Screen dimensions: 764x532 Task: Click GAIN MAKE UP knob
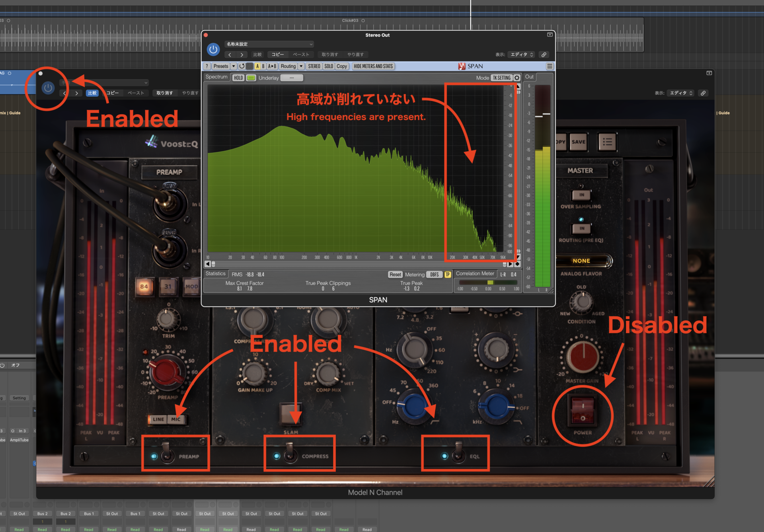(254, 373)
